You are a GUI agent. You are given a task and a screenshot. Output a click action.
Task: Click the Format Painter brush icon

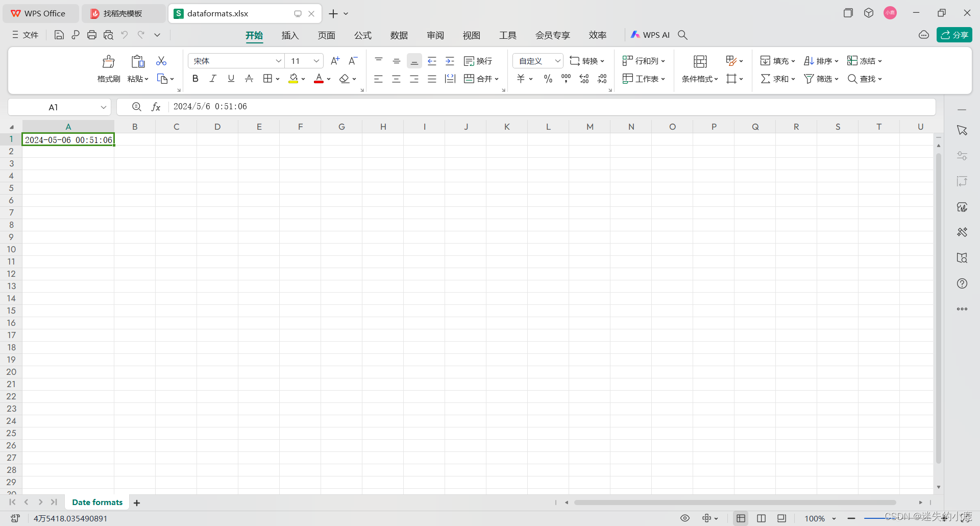click(108, 61)
